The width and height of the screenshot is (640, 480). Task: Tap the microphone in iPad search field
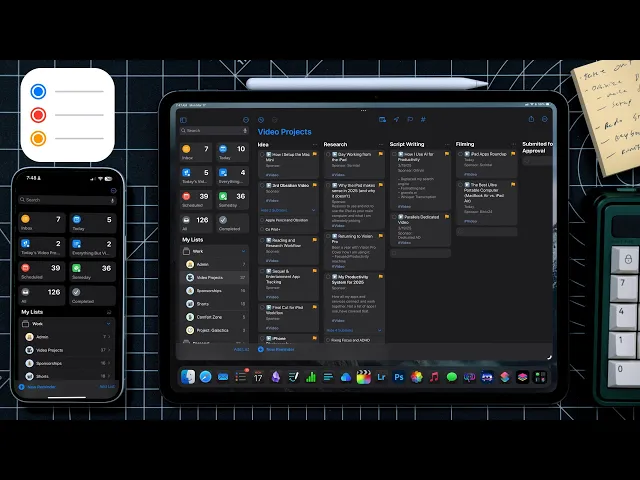pos(245,131)
